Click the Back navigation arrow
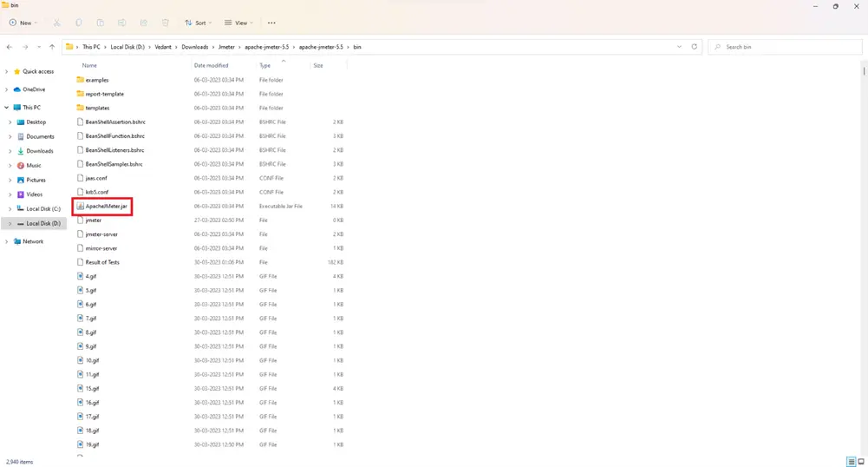Viewport: 868px width, 467px height. pyautogui.click(x=9, y=47)
